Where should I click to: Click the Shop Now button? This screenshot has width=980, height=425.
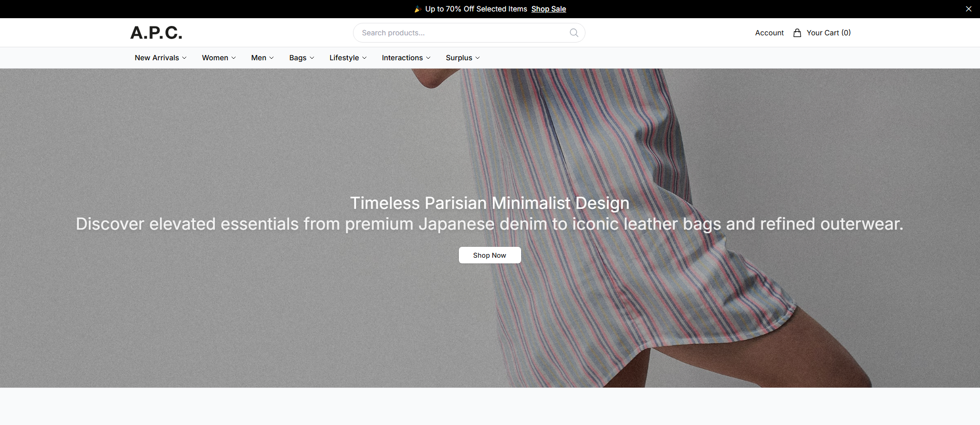click(489, 255)
